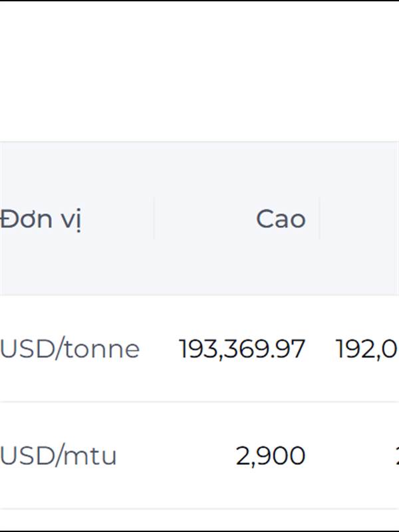This screenshot has width=399, height=532.
Task: Click the truncated 192,0 value cell
Action: [x=366, y=348]
